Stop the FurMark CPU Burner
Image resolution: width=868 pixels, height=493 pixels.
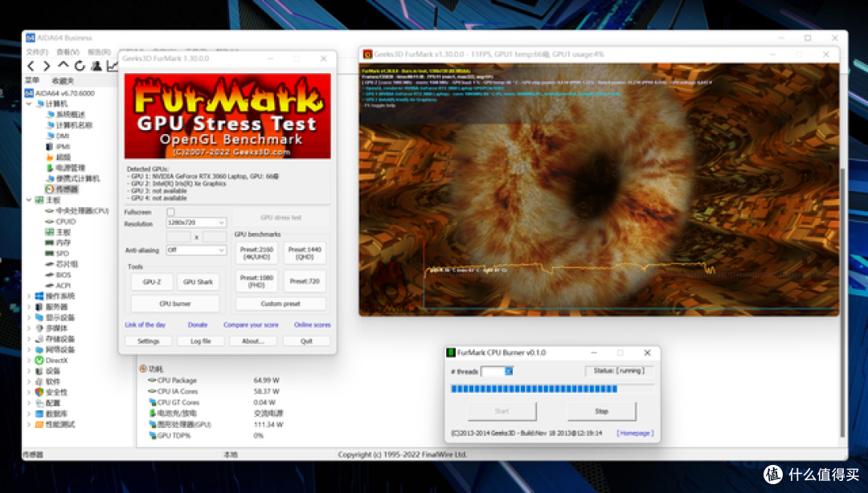point(602,411)
